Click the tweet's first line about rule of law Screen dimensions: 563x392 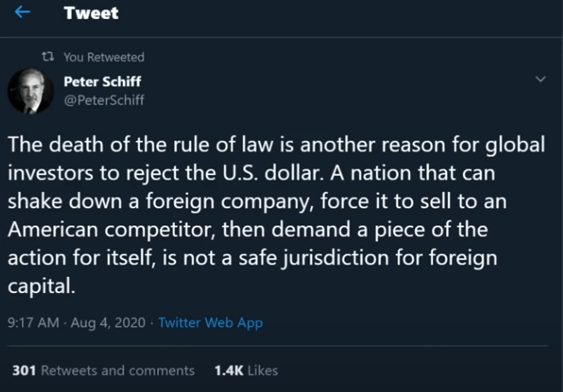pyautogui.click(x=275, y=144)
